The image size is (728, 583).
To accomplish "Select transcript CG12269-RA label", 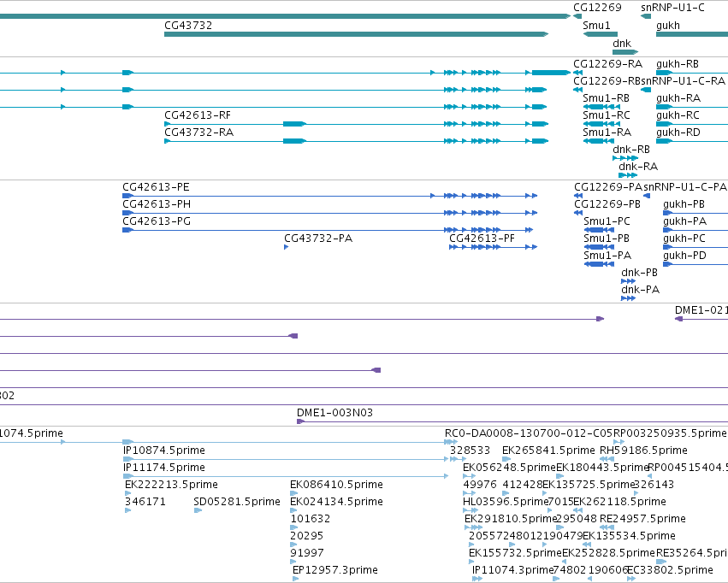I will pos(607,64).
